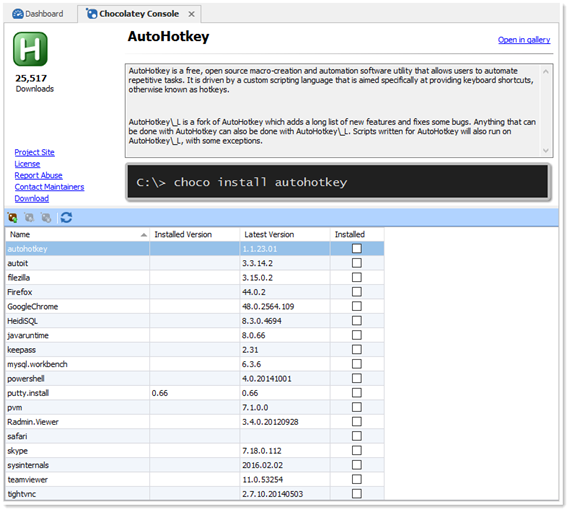The image size is (570, 512).
Task: Select the filezilla package name
Action: click(19, 278)
